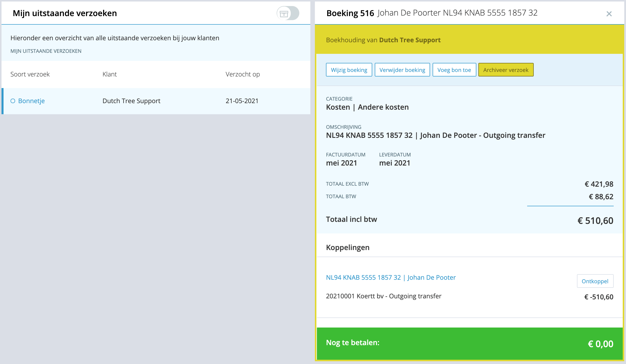Click the Verwijder boeking button
Screen dimensions: 626x364
pyautogui.click(x=402, y=70)
